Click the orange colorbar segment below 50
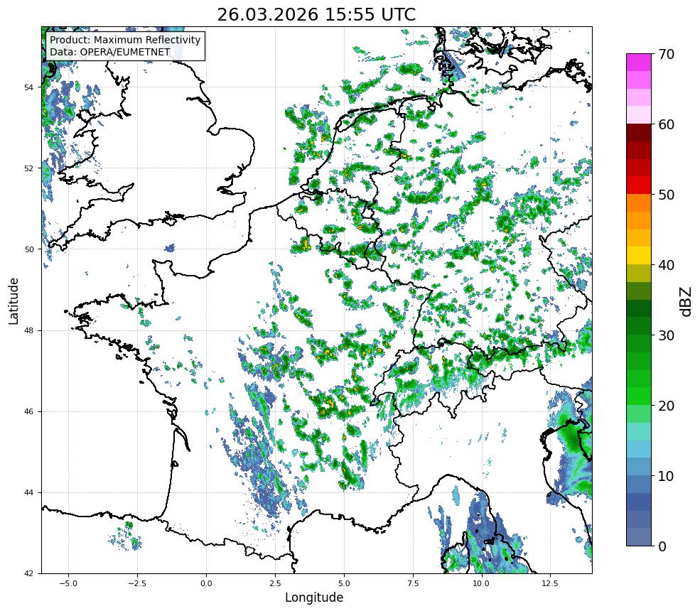The width and height of the screenshot is (700, 611). (639, 203)
